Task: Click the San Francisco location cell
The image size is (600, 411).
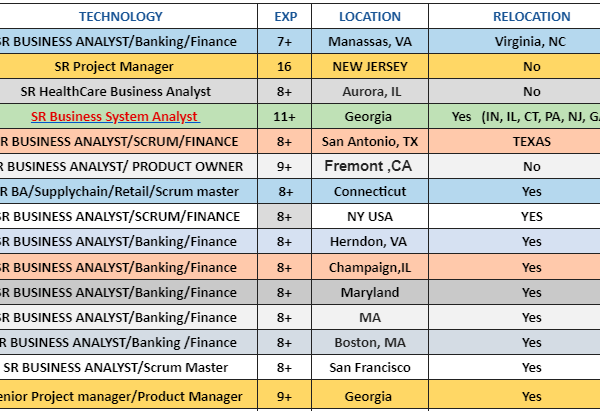Action: [370, 367]
